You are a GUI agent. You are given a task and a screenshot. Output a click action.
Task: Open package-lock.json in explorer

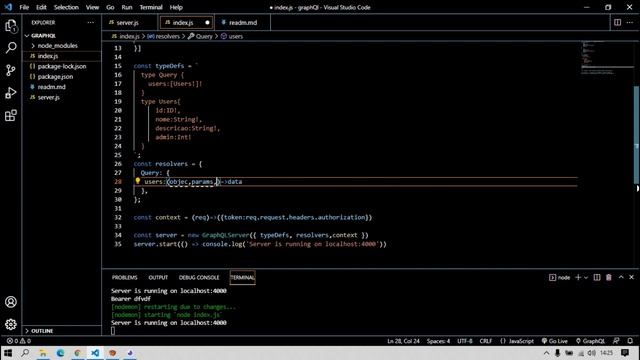62,66
